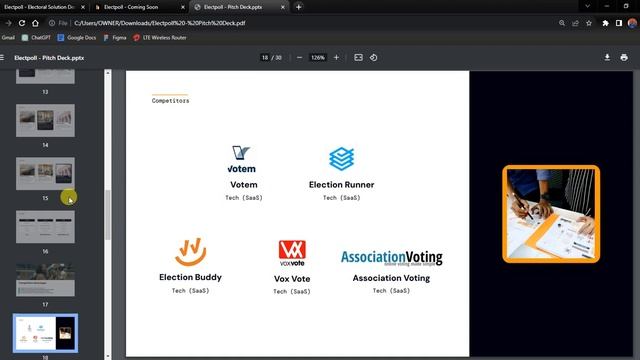Open the Chrome profile avatar
The height and width of the screenshot is (360, 640).
click(632, 23)
